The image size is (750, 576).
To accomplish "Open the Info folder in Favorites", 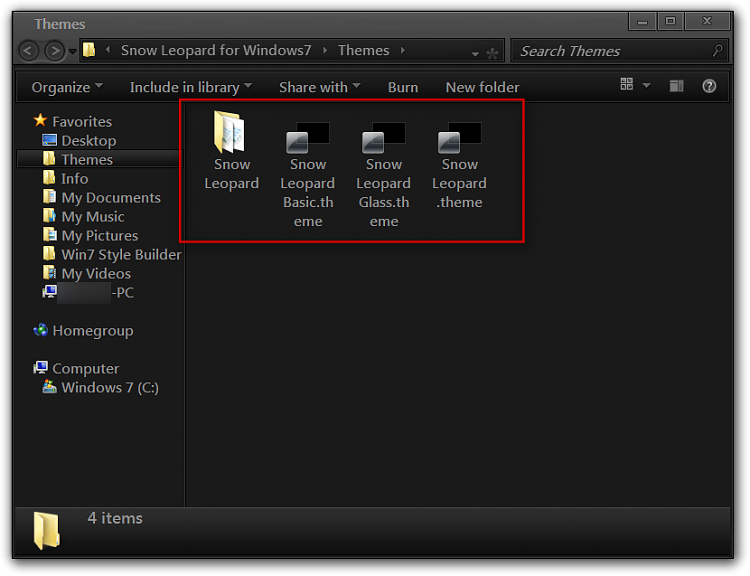I will tap(66, 178).
